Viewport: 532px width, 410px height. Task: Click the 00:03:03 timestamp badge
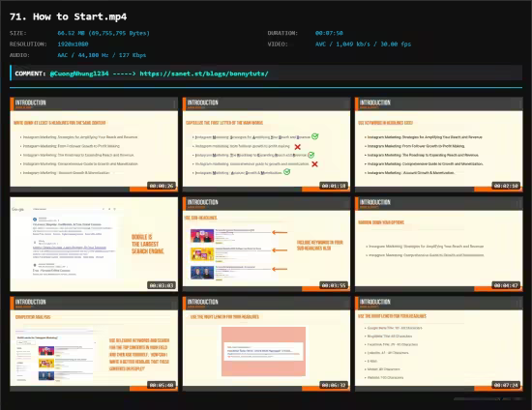pos(162,285)
